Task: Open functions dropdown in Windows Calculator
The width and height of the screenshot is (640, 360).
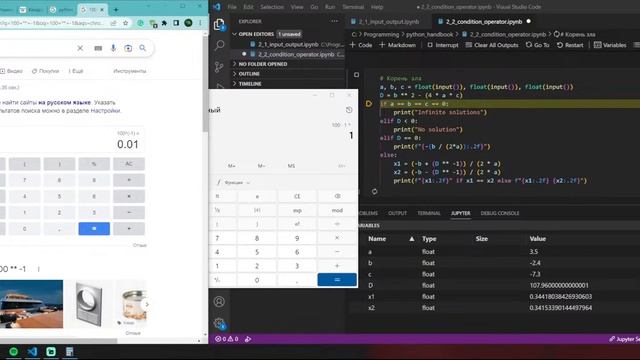Action: click(234, 182)
